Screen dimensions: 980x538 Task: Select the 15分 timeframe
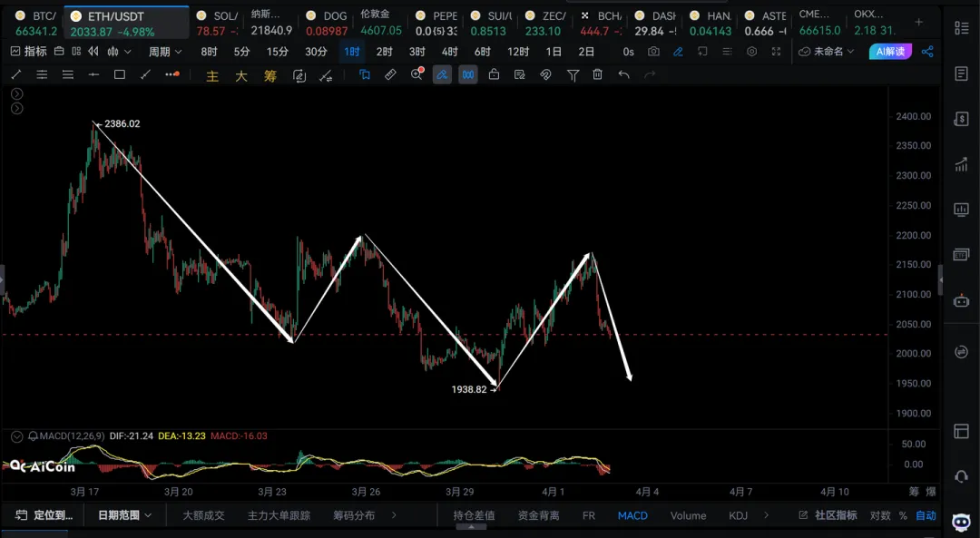tap(278, 52)
